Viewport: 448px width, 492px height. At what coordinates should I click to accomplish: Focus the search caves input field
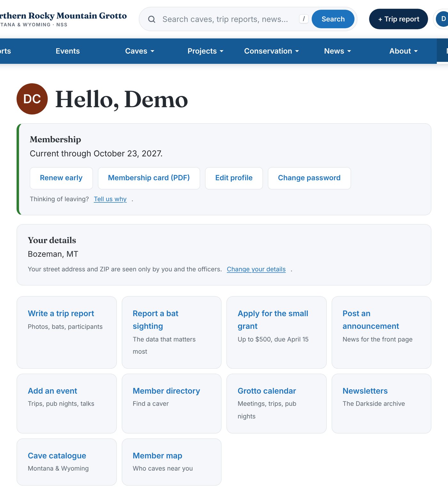[x=225, y=19]
